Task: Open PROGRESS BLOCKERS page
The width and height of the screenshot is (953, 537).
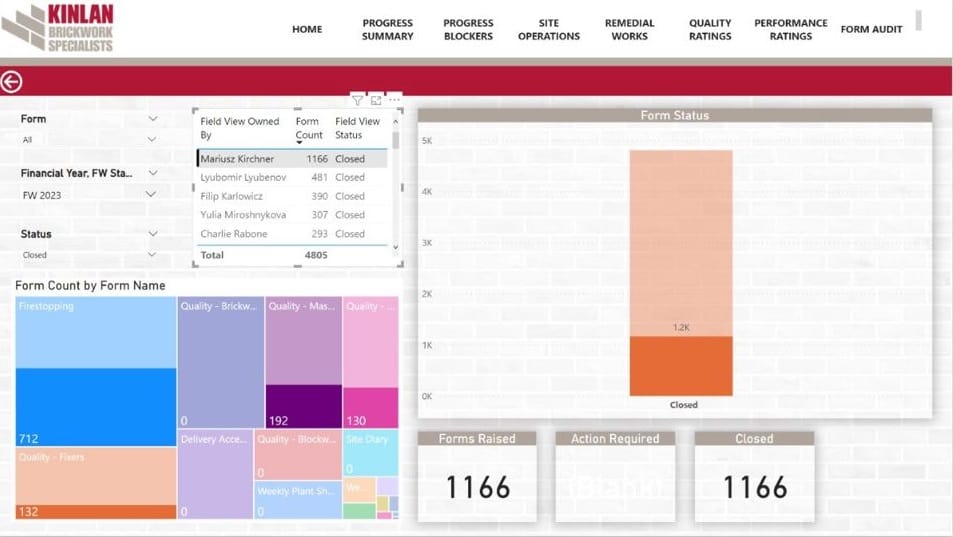Action: coord(468,29)
